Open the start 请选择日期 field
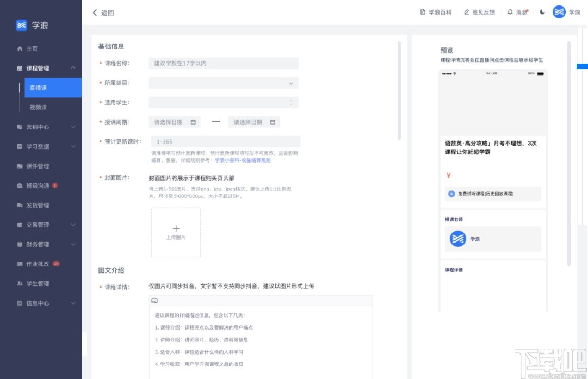The width and height of the screenshot is (588, 379). pyautogui.click(x=175, y=122)
